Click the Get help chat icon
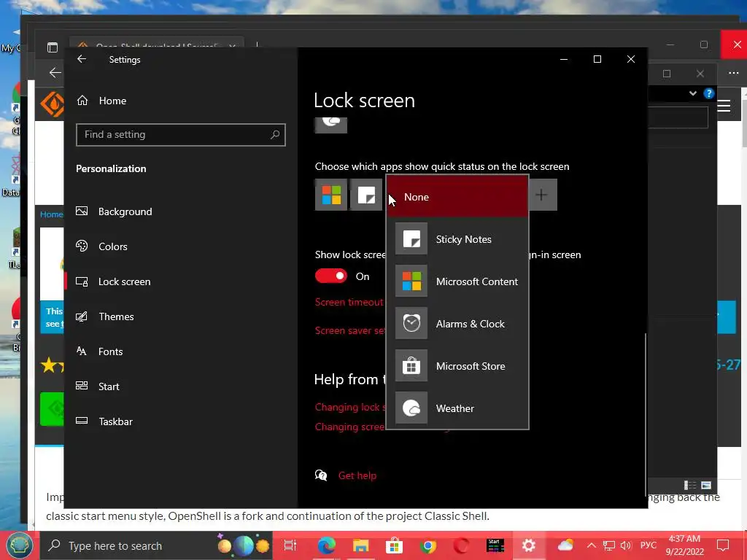The width and height of the screenshot is (747, 560). click(x=321, y=475)
